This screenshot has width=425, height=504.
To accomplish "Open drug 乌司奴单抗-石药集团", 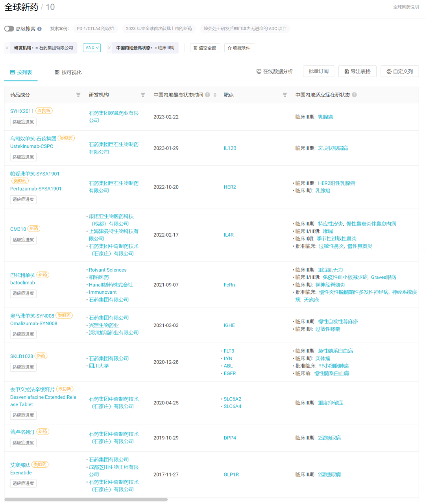I will click(x=33, y=139).
